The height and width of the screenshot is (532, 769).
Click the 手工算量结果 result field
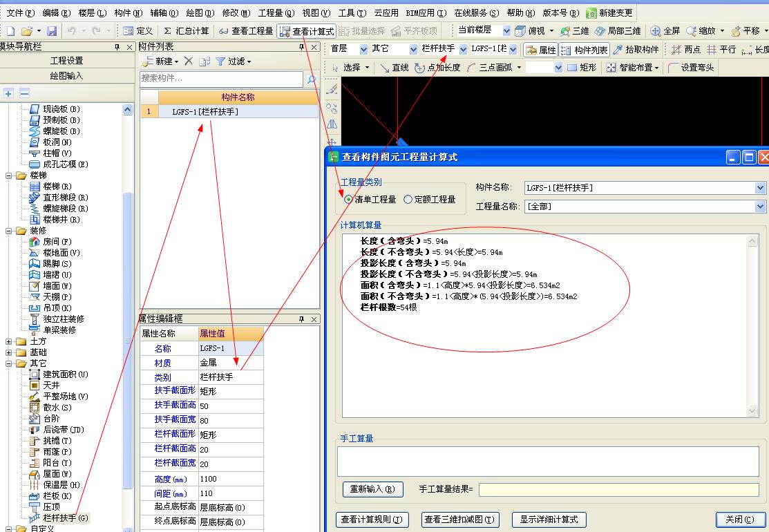point(619,489)
